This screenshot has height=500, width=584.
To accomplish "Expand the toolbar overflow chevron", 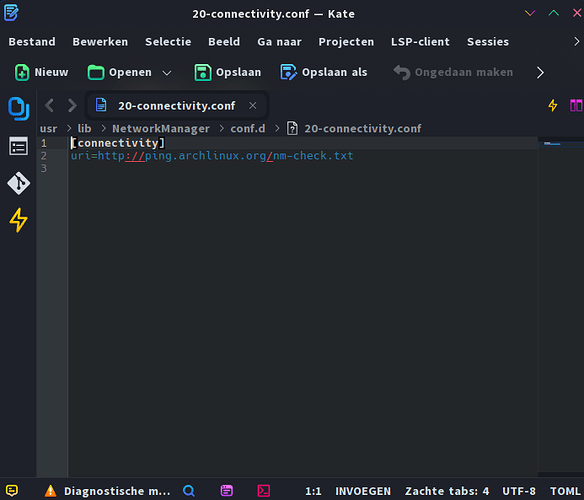I will tap(540, 72).
